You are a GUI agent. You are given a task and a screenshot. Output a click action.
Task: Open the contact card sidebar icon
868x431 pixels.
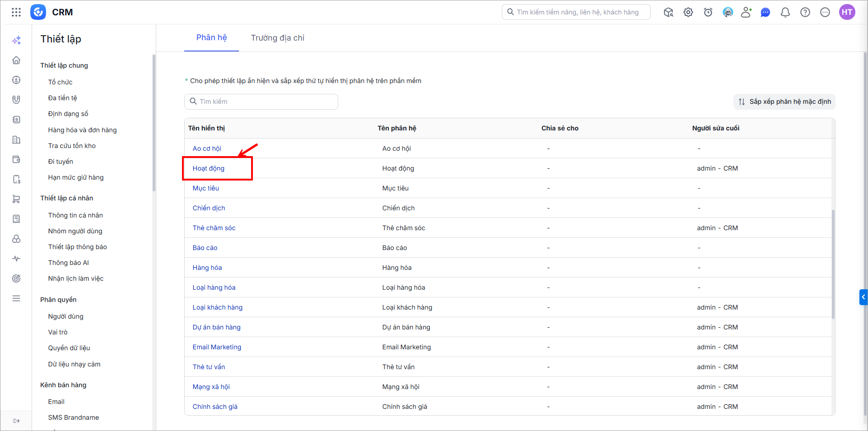tap(16, 120)
